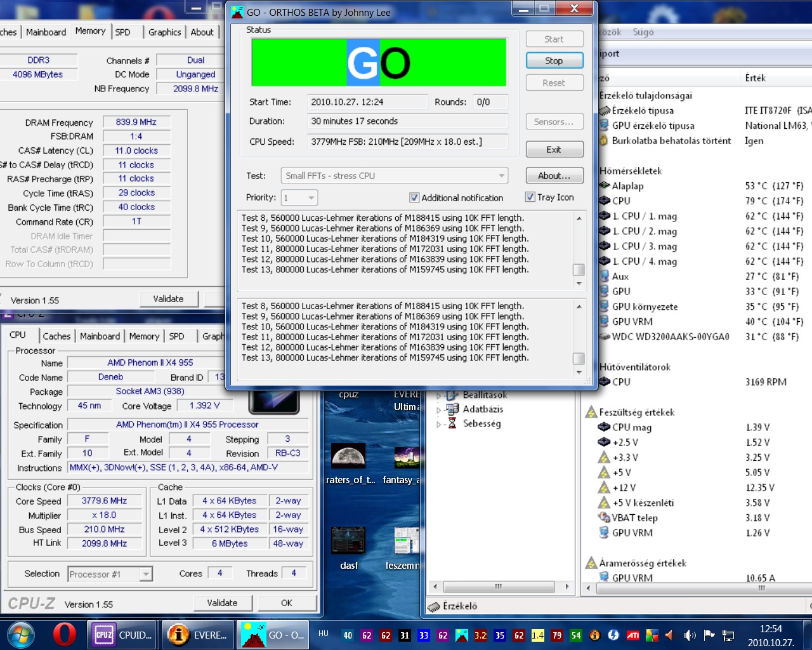Open the Priority dropdown in ORTHOS

299,198
